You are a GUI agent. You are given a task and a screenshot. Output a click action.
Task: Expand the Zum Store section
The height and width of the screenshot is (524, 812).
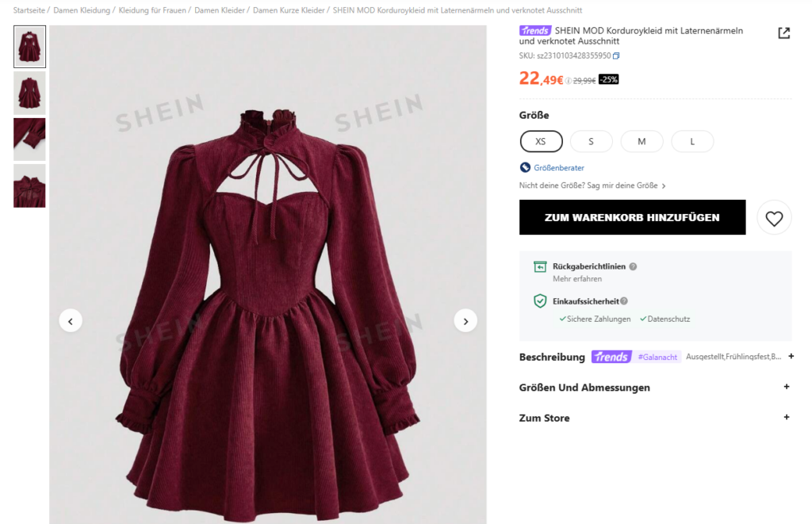[787, 417]
